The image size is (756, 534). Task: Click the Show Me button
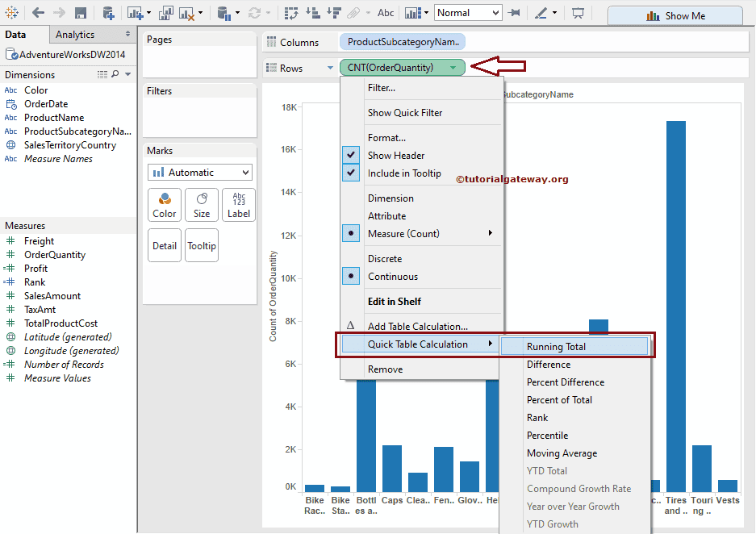pos(675,15)
